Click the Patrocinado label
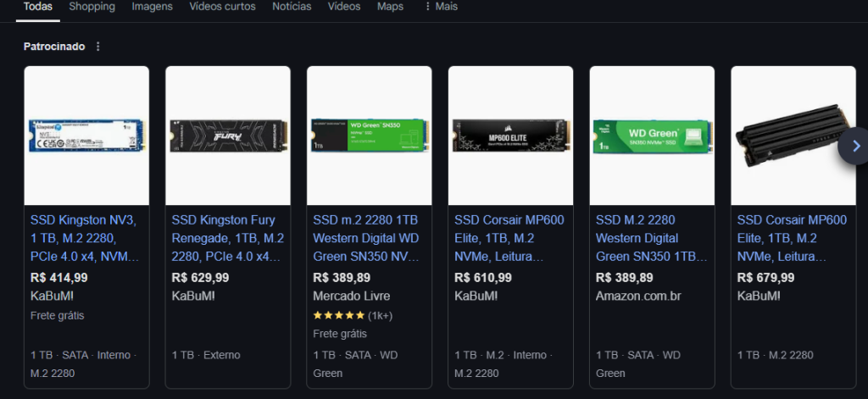Screen dimensions: 868x399 coord(54,47)
